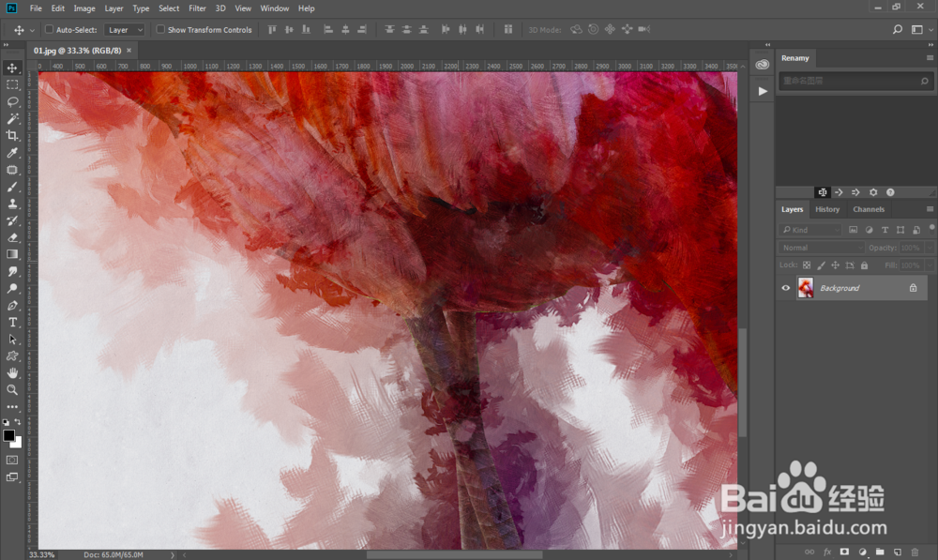The height and width of the screenshot is (560, 938).
Task: Toggle type layer filter
Action: pyautogui.click(x=885, y=230)
